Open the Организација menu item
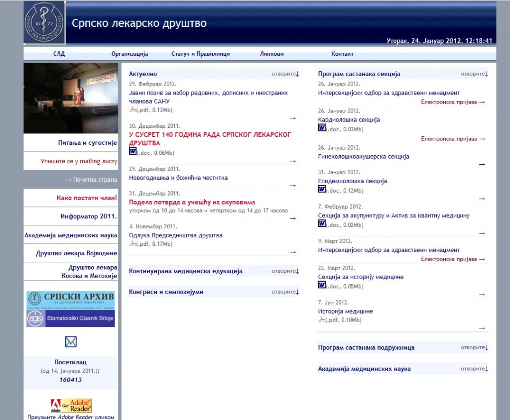 click(129, 54)
